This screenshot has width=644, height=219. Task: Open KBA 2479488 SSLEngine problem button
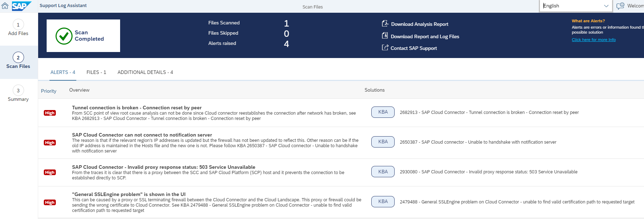[x=383, y=202]
